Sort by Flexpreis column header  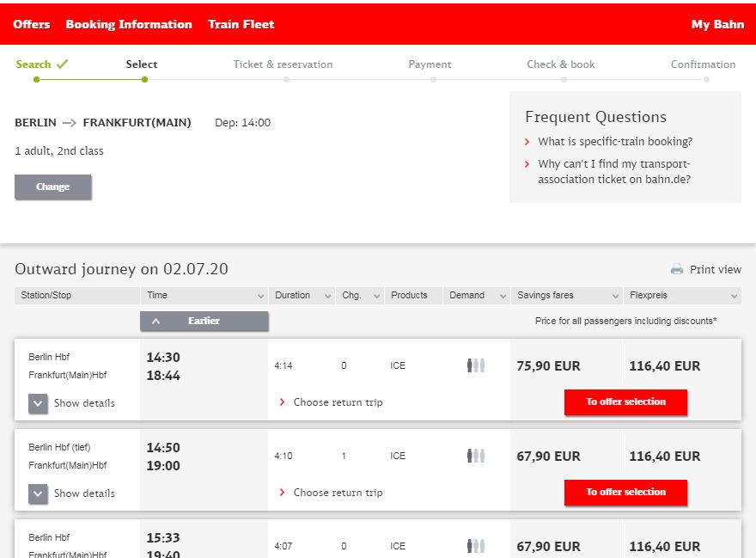(682, 295)
